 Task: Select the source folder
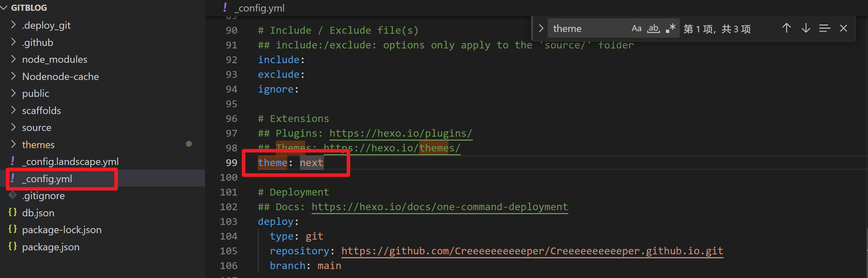(x=37, y=128)
